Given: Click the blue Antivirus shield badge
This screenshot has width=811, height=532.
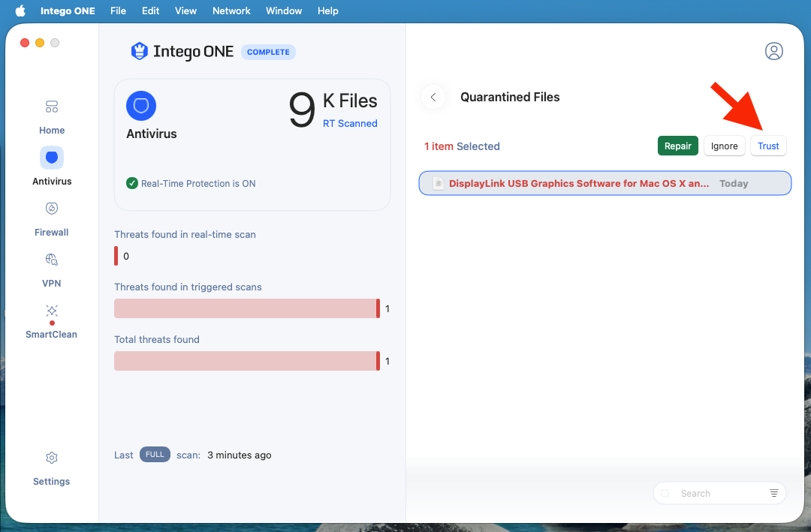Looking at the screenshot, I should coord(141,106).
